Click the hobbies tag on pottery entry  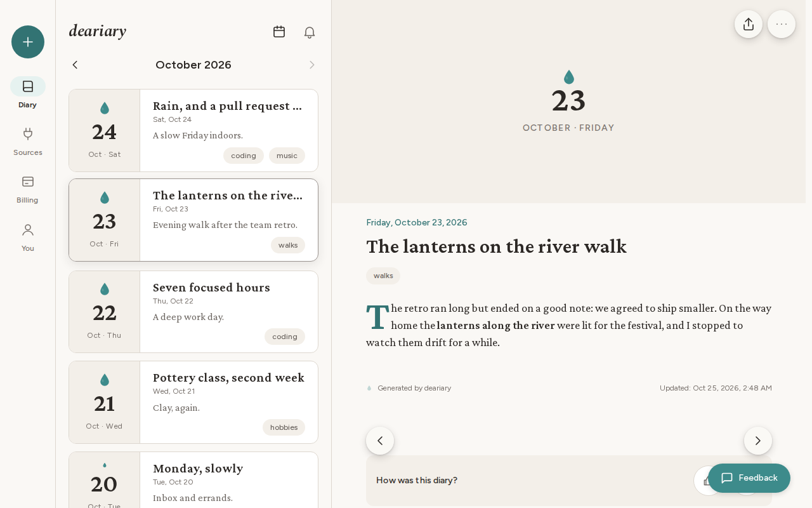284,427
